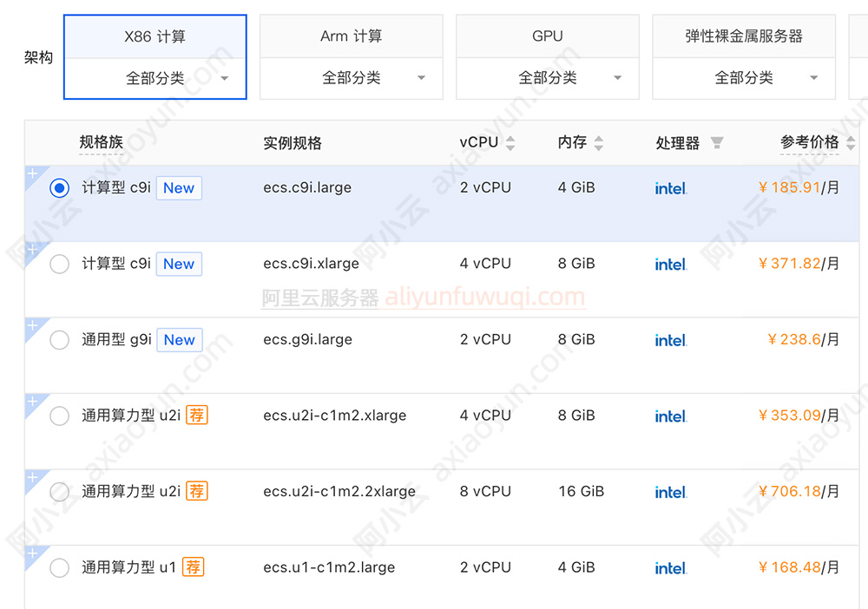Click the plus corner icon on ecs.c9i.xlarge row
This screenshot has height=609, width=868.
pos(33,250)
